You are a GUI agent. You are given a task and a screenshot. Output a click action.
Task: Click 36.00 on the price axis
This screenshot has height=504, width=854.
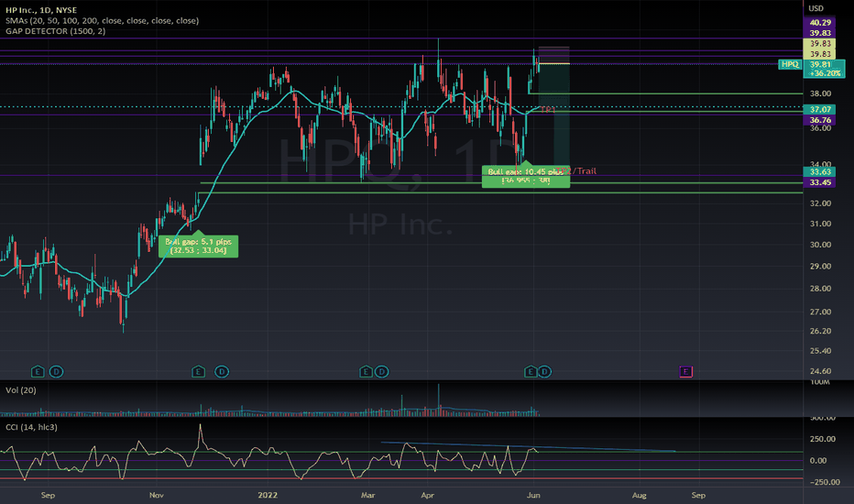coord(820,128)
